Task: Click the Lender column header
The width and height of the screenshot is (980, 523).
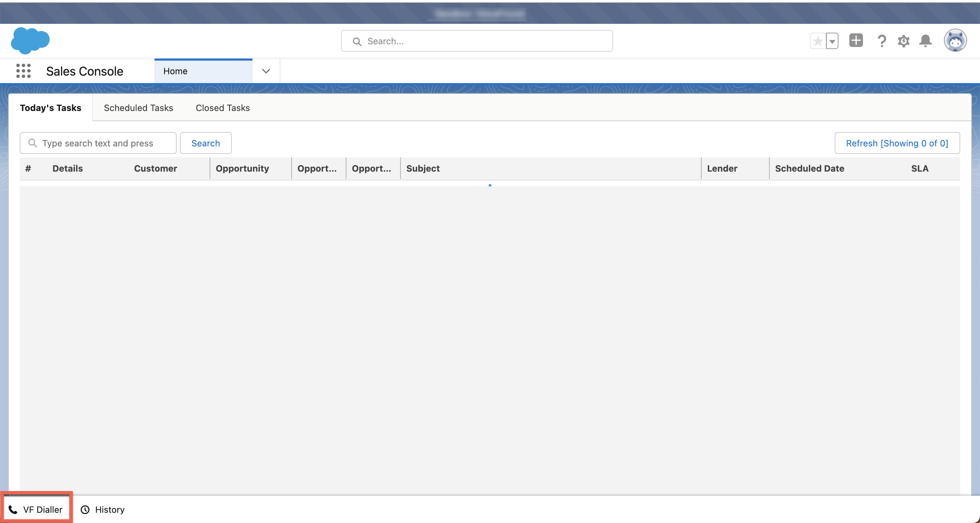Action: point(722,168)
